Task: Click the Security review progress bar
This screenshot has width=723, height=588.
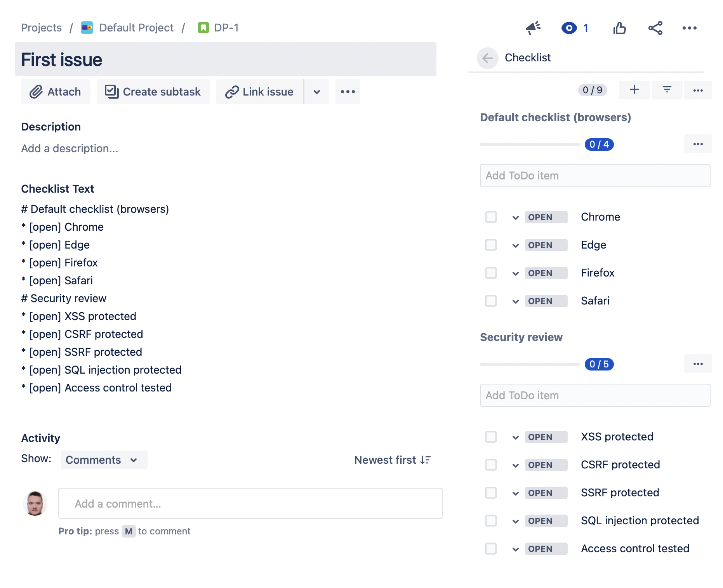Action: 530,364
